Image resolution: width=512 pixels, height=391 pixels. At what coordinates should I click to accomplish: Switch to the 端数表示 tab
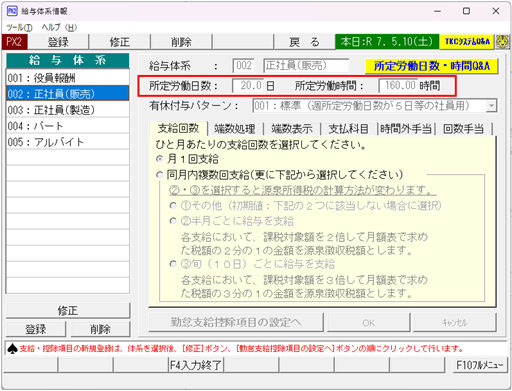point(292,129)
